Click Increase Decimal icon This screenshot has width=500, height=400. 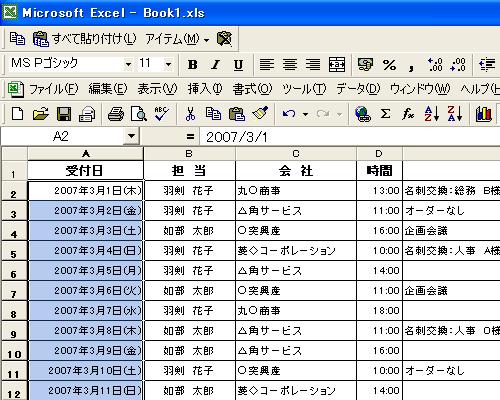435,64
